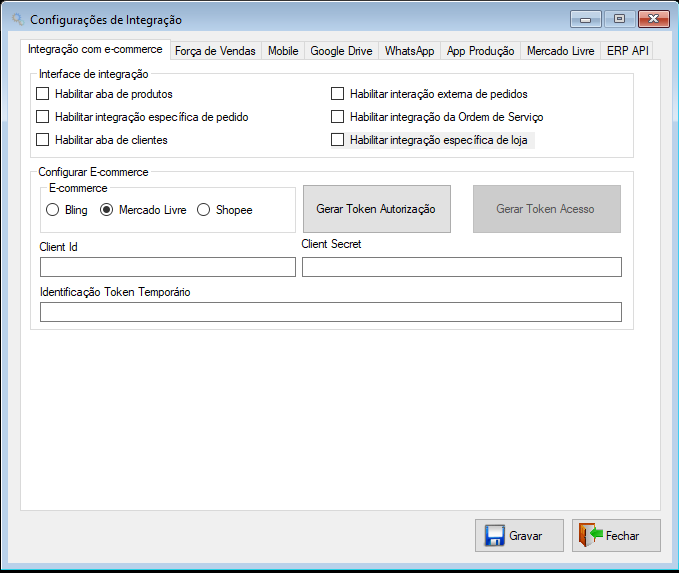Toggle Habilitar aba de clientes checkbox
This screenshot has width=679, height=573.
coord(42,139)
